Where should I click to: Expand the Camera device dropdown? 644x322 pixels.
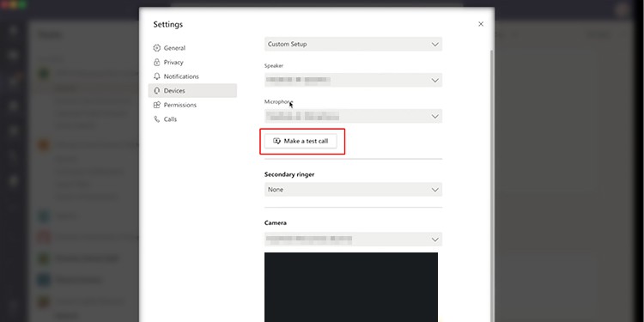click(353, 239)
